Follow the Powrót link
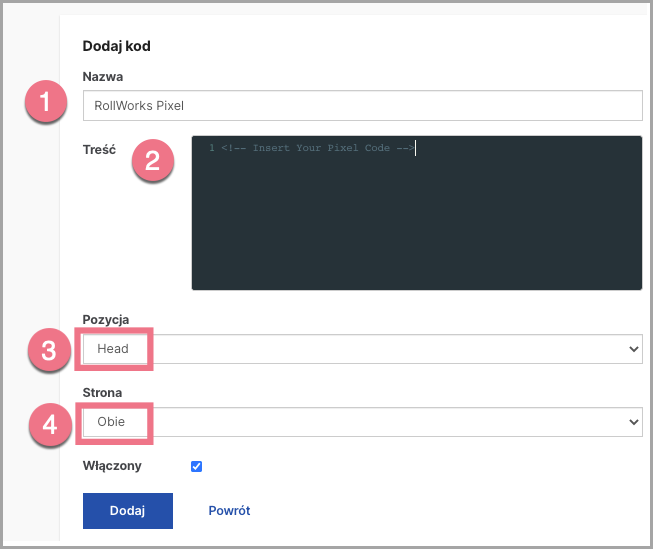 click(229, 511)
